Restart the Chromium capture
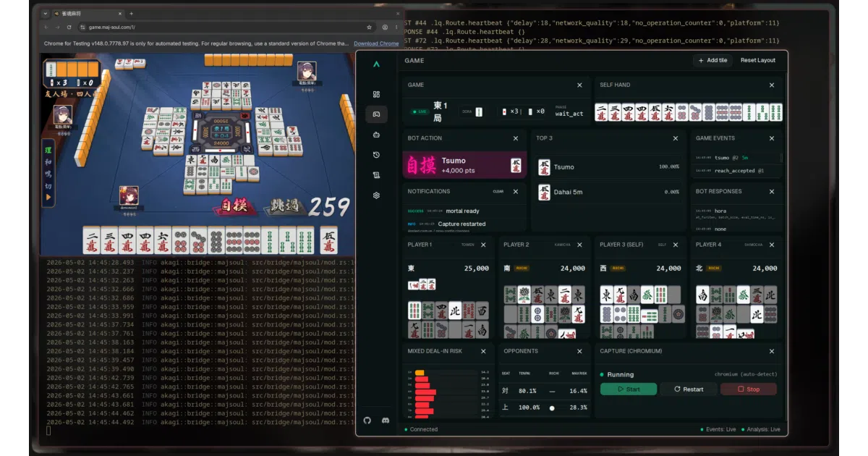 click(x=689, y=389)
